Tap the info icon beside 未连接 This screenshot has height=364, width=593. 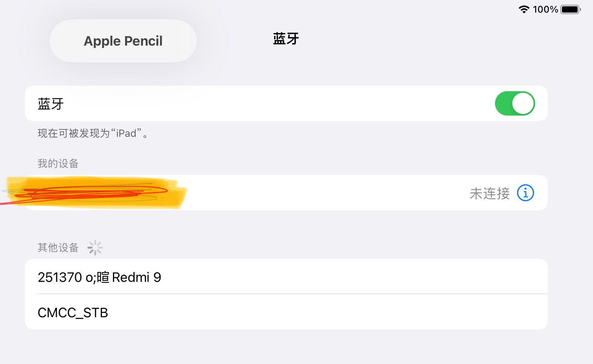coord(525,193)
